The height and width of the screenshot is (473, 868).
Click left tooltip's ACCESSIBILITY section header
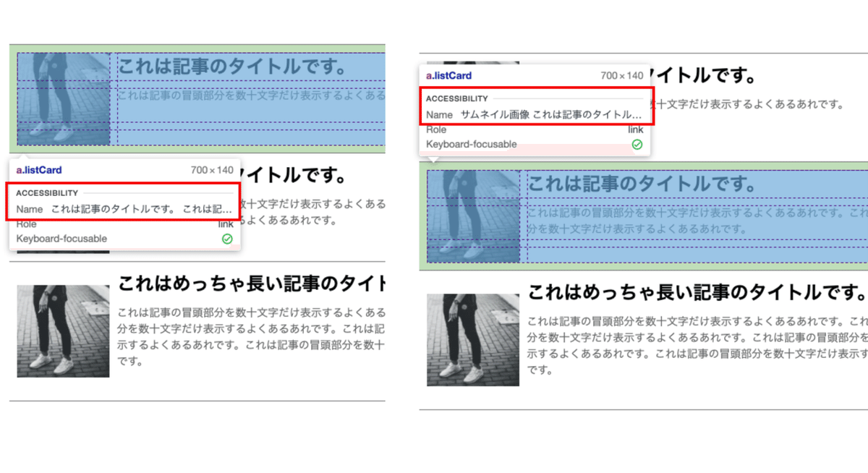[x=47, y=193]
